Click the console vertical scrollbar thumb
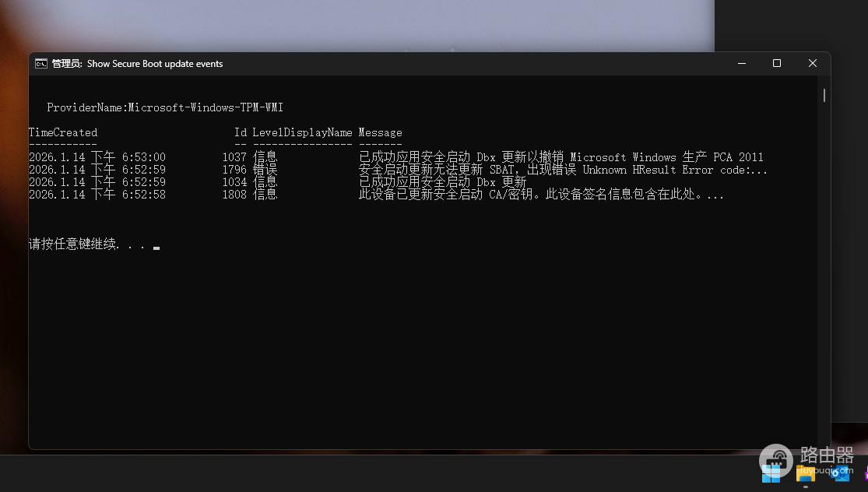Image resolution: width=868 pixels, height=492 pixels. (824, 95)
